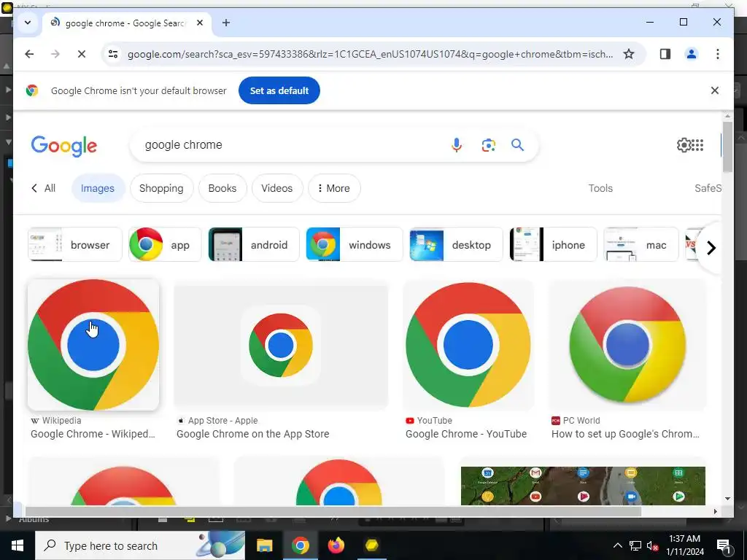Open the Windows Start menu
The width and height of the screenshot is (747, 560).
18,545
